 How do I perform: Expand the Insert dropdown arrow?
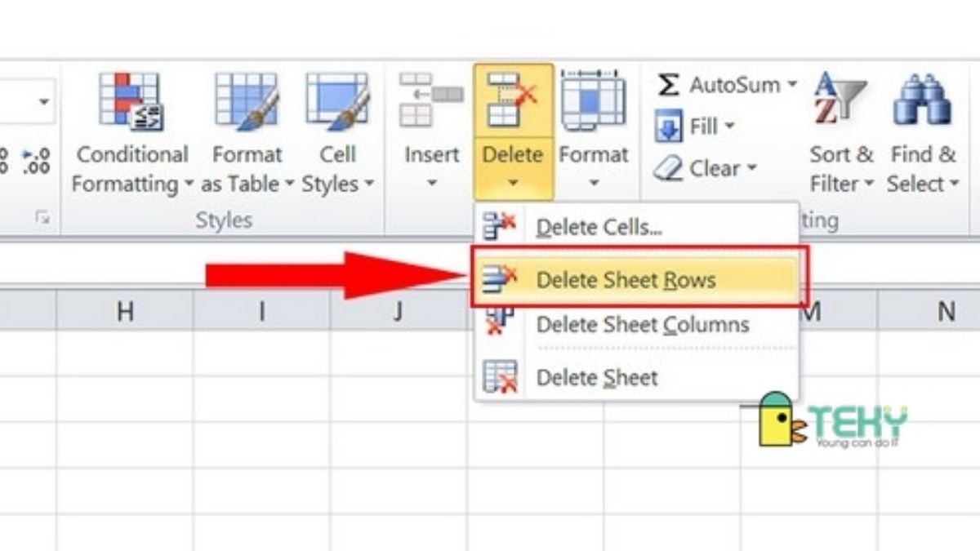[431, 181]
